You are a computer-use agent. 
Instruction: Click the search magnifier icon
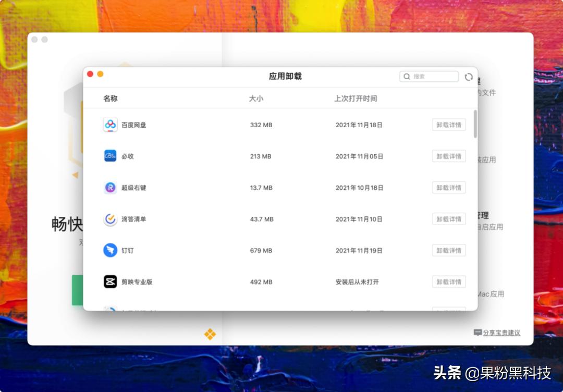[x=407, y=76]
